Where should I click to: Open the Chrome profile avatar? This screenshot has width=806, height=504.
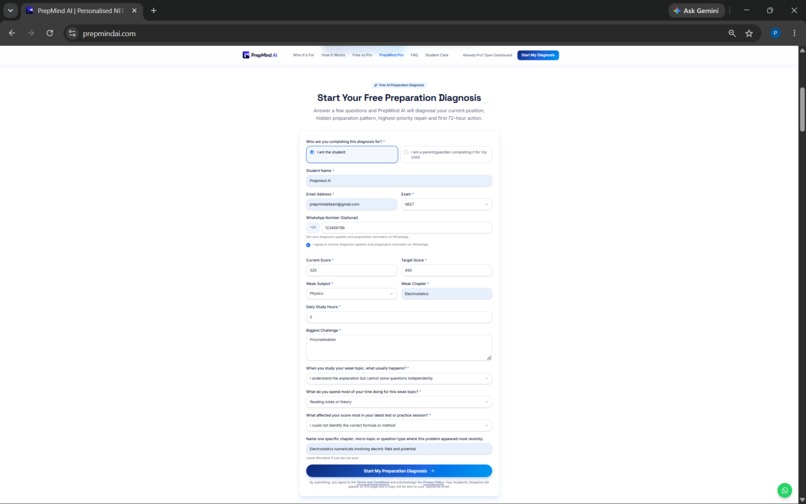click(x=775, y=33)
